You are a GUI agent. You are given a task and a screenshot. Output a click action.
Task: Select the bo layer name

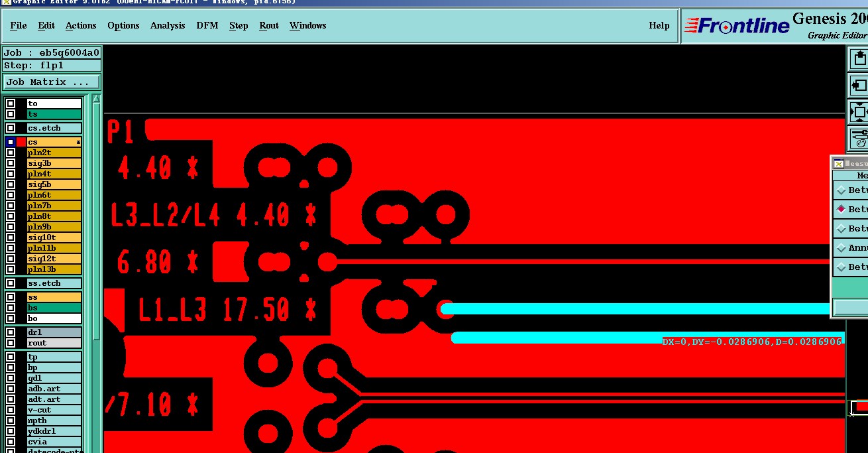click(54, 318)
